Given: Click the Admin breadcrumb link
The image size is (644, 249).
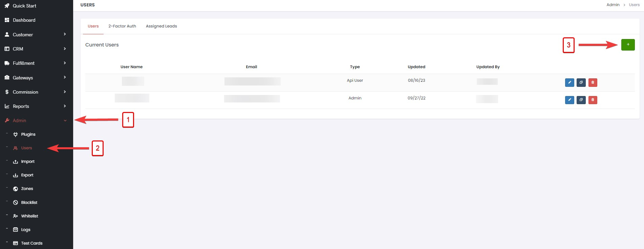Looking at the screenshot, I should (x=613, y=5).
